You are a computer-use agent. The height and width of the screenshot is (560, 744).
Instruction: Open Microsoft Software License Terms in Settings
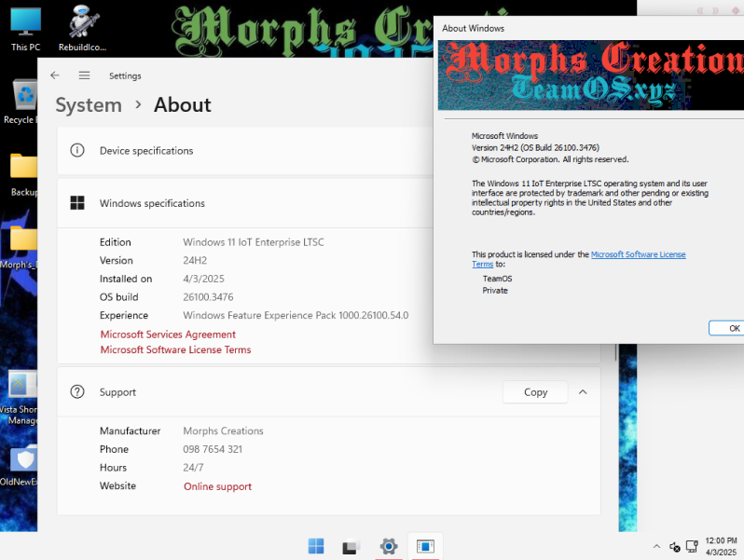click(x=175, y=349)
